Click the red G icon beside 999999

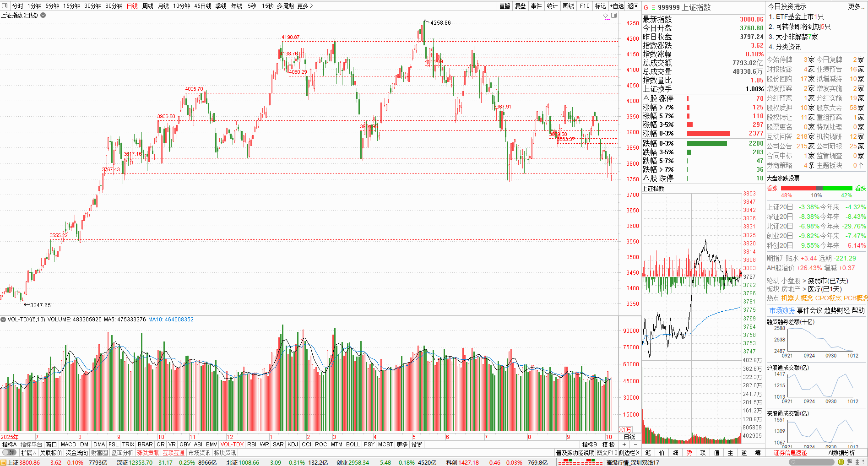[x=646, y=7]
